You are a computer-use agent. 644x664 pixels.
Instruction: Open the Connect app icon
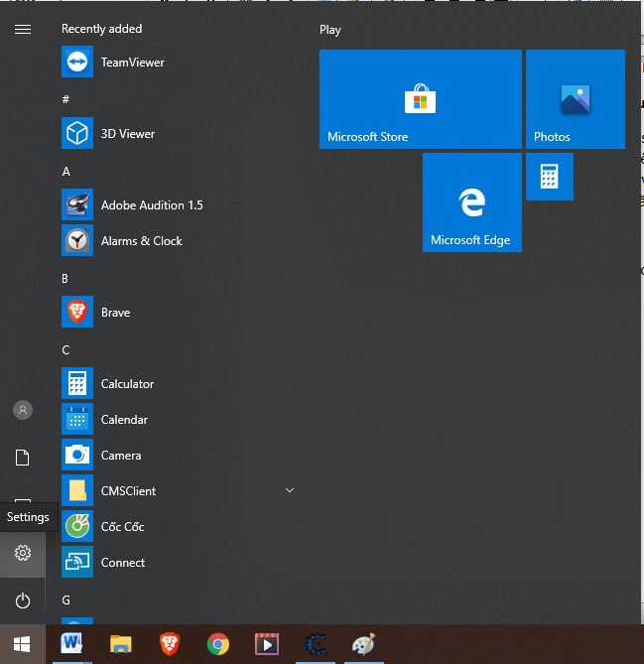pos(77,562)
